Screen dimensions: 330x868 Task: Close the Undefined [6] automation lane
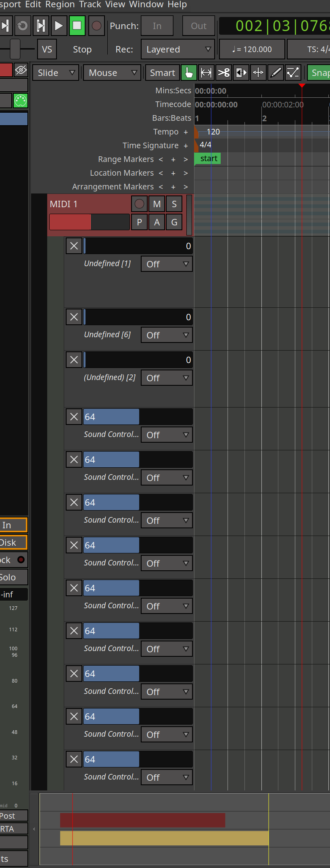pyautogui.click(x=74, y=317)
